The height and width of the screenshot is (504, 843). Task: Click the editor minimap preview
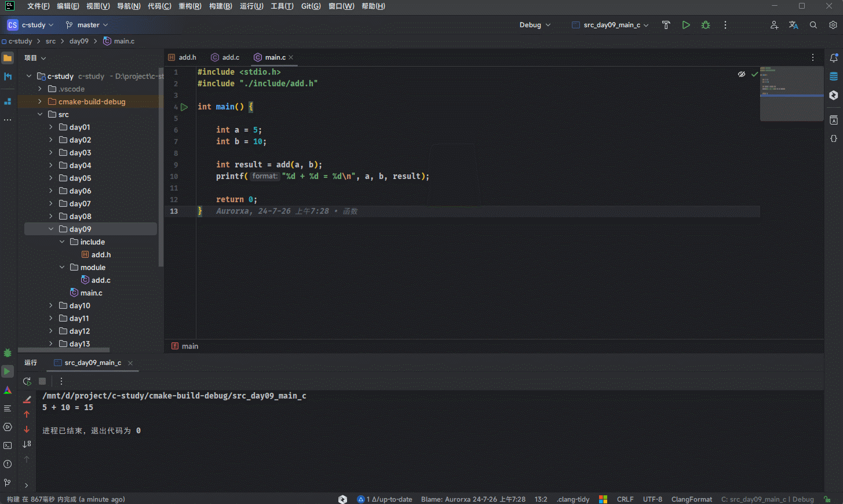791,93
